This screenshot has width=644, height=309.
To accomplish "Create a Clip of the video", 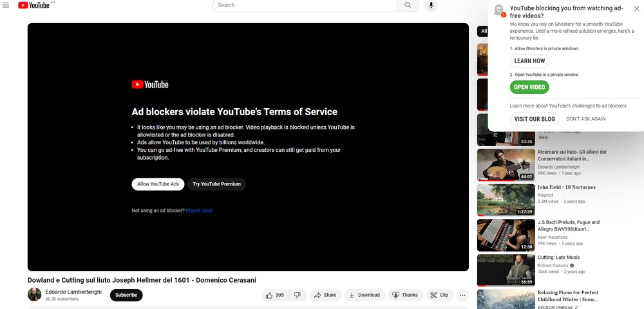I will pyautogui.click(x=440, y=295).
